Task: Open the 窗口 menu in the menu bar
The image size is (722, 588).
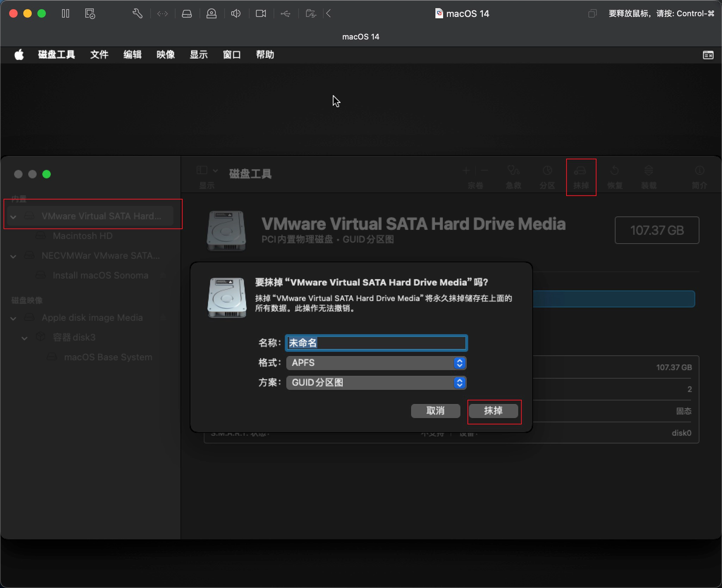Action: 231,55
